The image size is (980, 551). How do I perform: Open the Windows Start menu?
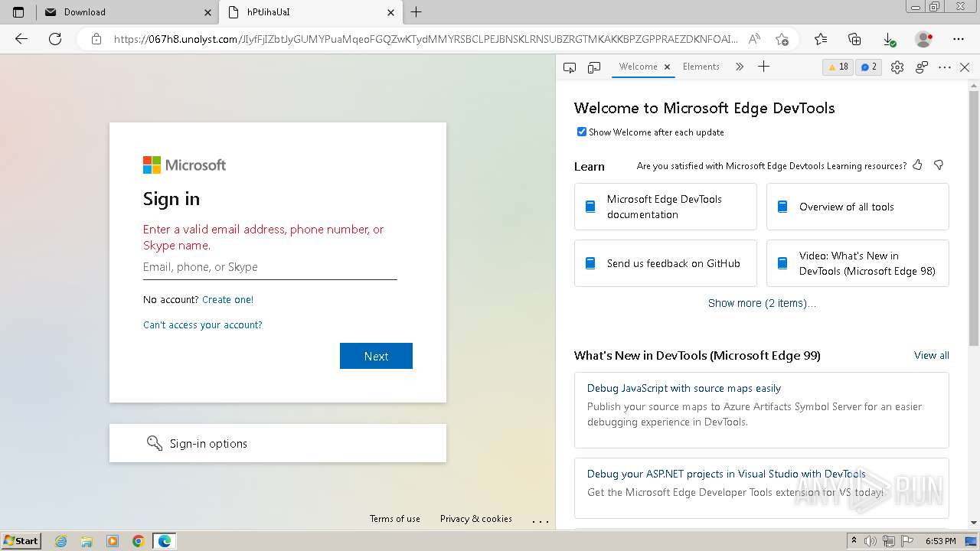(x=21, y=540)
